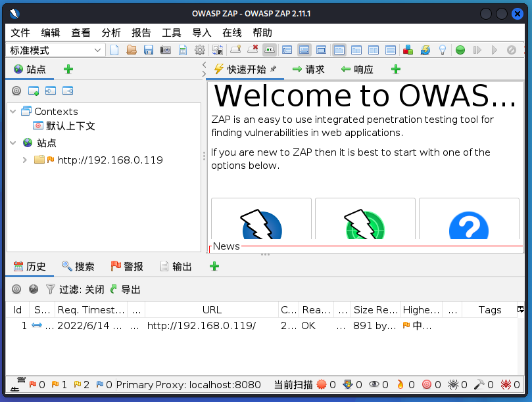Click the 过滤: 关闭 filter button
532x402 pixels.
point(75,289)
